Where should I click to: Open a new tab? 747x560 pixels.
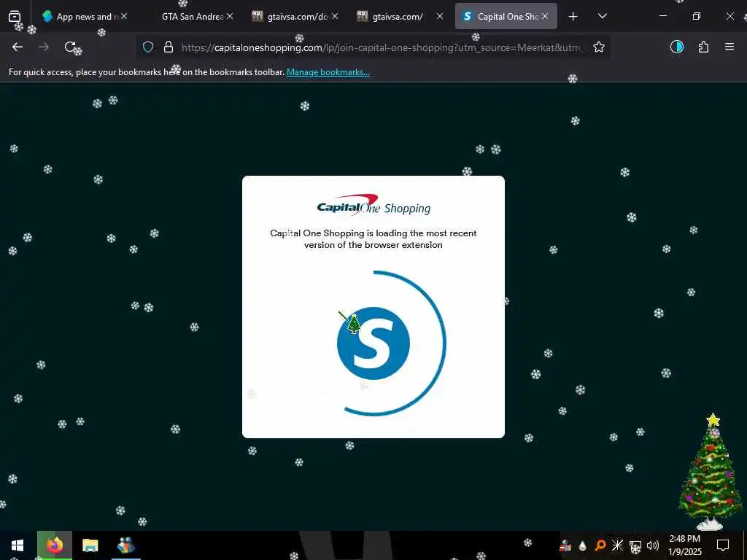tap(573, 17)
